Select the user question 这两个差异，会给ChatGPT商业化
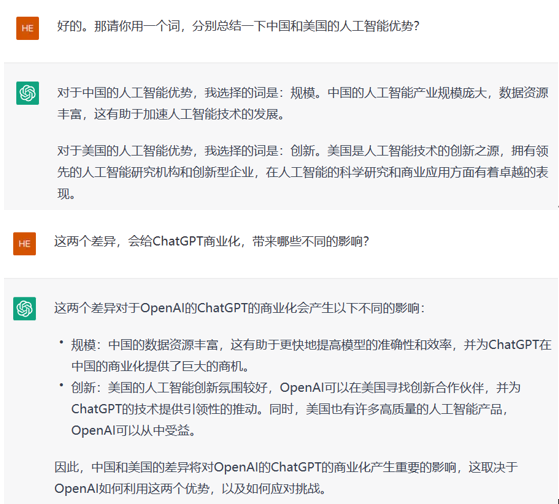Viewport: 559px width, 504px height. tap(211, 241)
